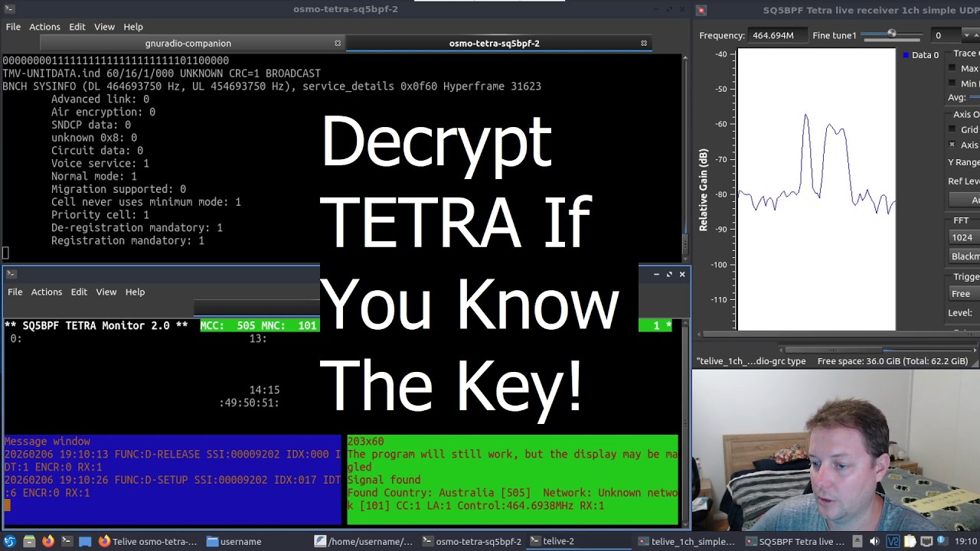
Task: Click the telive_1ch dio-grc type status
Action: click(751, 360)
